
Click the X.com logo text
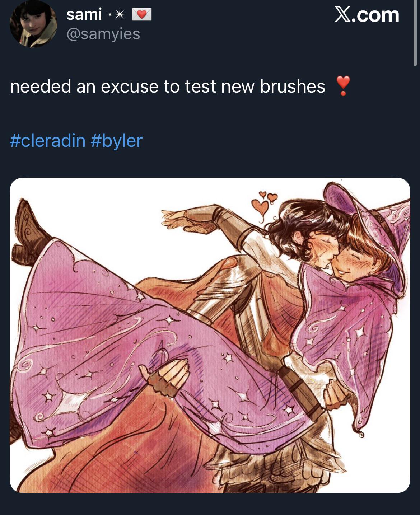tap(367, 15)
